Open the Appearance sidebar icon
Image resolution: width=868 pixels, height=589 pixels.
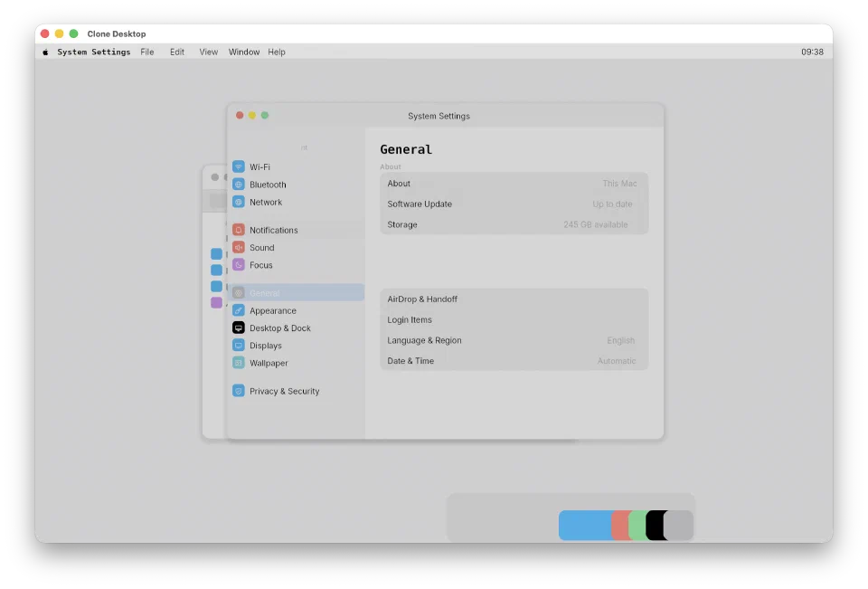click(x=239, y=310)
